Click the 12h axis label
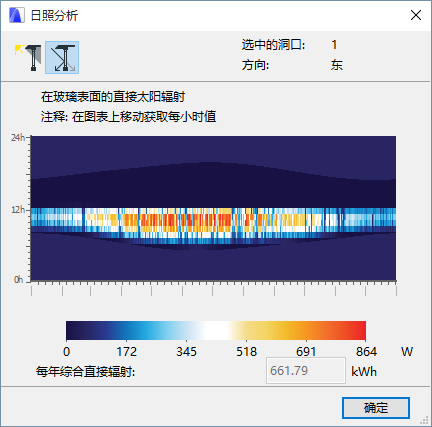Image resolution: width=432 pixels, height=427 pixels. click(x=18, y=210)
